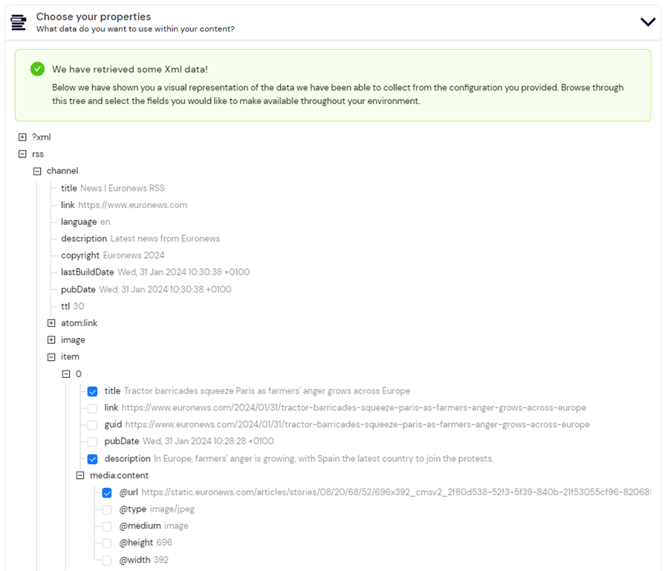Viewport: 670px width, 571px height.
Task: Collapse the item 0 node
Action: [66, 374]
